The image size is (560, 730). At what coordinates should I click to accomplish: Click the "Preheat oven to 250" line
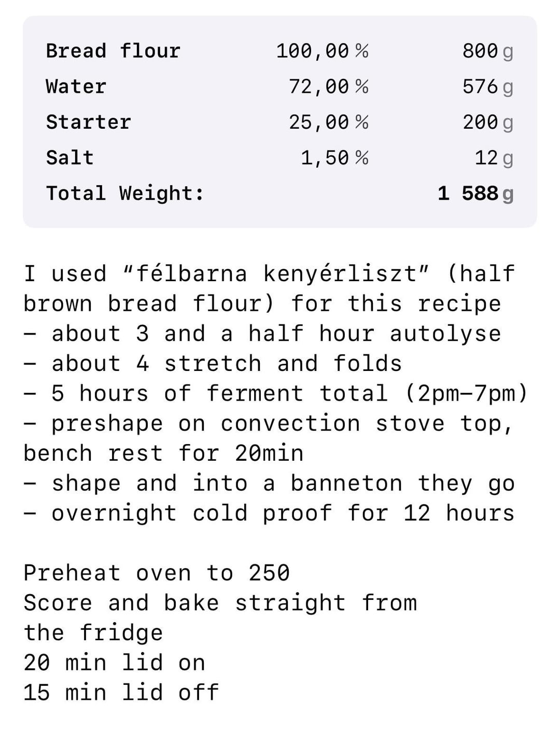(157, 573)
